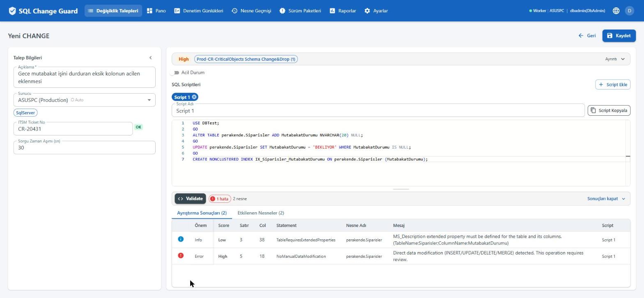Add a script with Script Ekle
Viewport: 644px width, 298px height.
click(x=613, y=85)
